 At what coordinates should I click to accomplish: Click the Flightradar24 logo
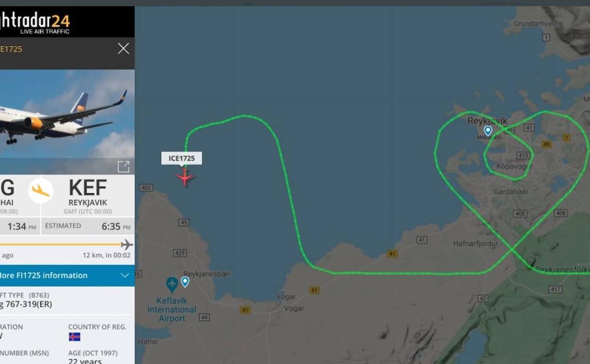[x=35, y=22]
